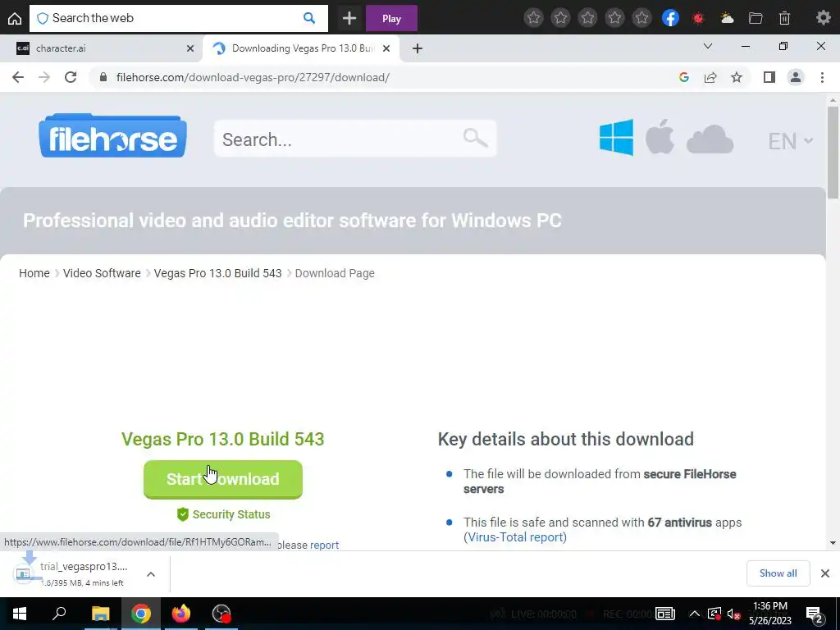Open the EN language dropdown
Screen dimensions: 840x630
pyautogui.click(x=790, y=141)
